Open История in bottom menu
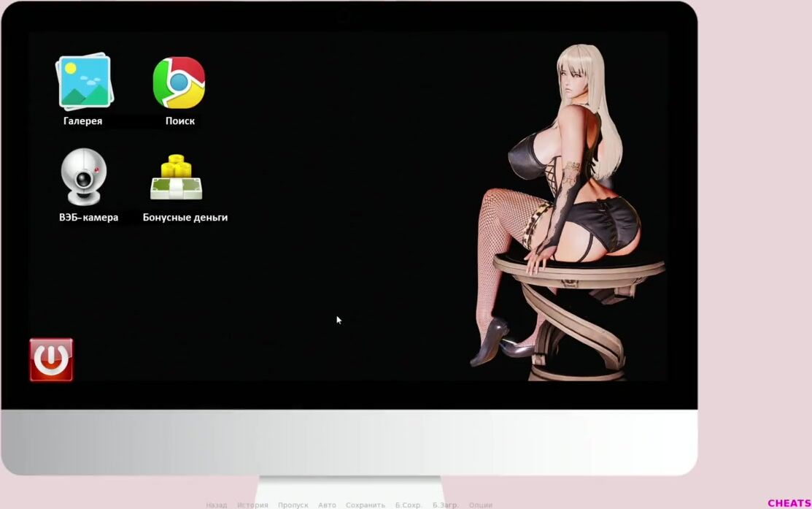 252,505
